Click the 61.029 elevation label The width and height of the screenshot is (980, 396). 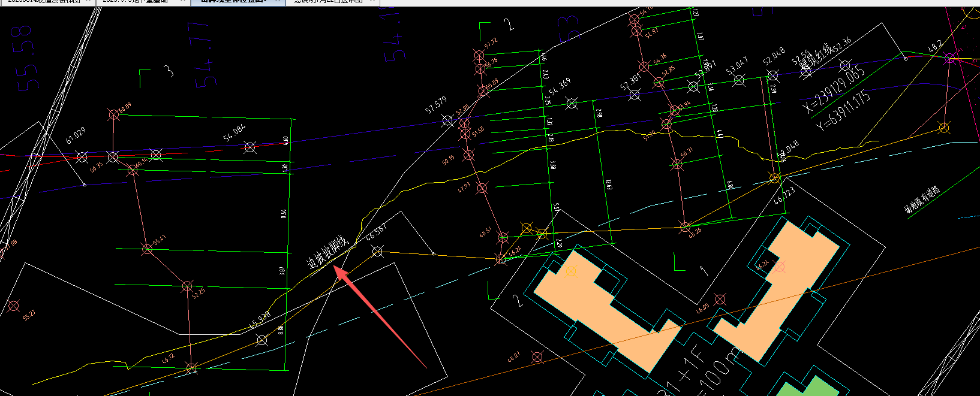point(76,135)
